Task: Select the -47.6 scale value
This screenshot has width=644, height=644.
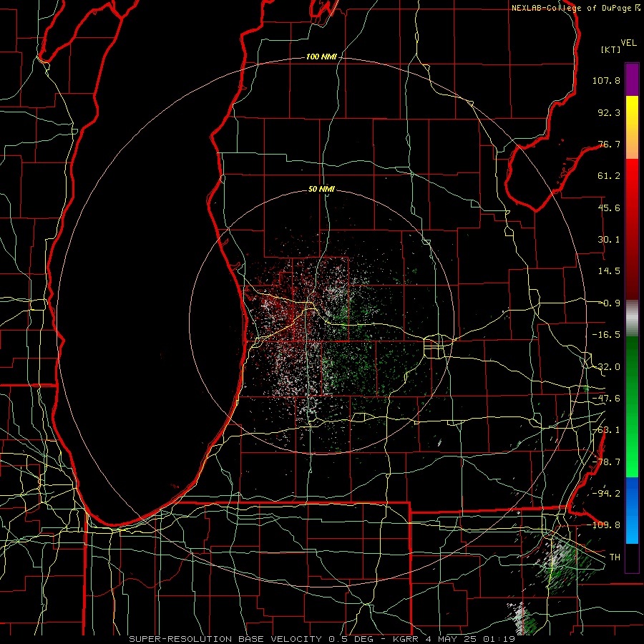Action: pos(606,399)
